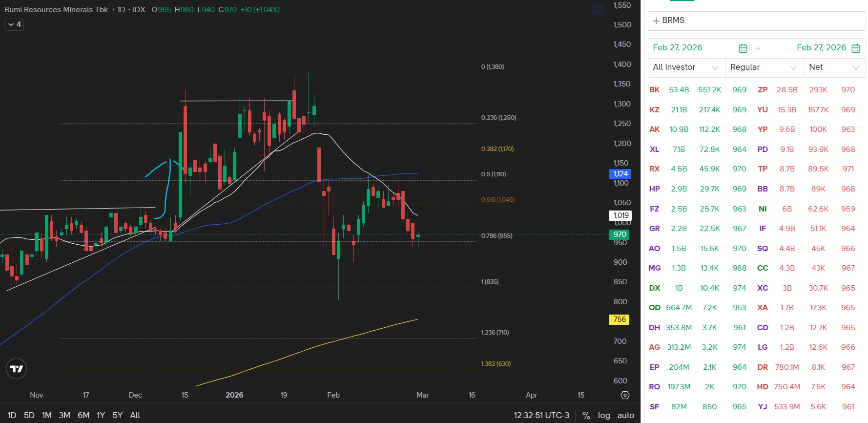Click buyer broker code FZ
868x423 pixels.
[x=655, y=209]
